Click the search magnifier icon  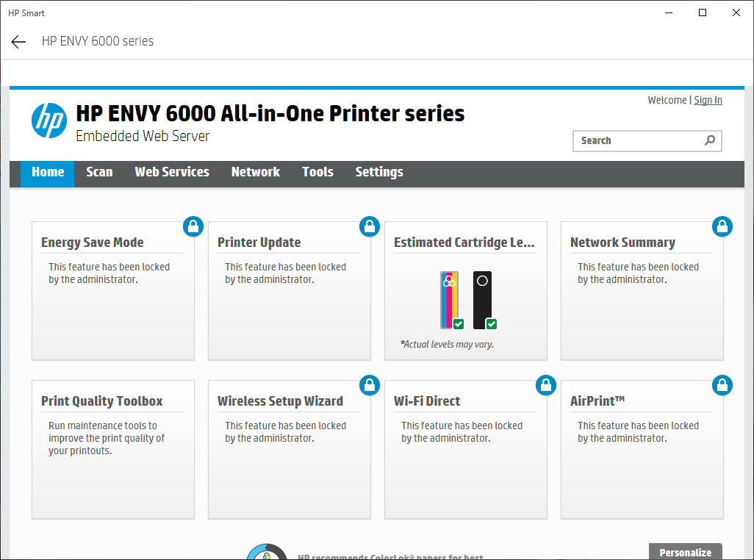710,140
